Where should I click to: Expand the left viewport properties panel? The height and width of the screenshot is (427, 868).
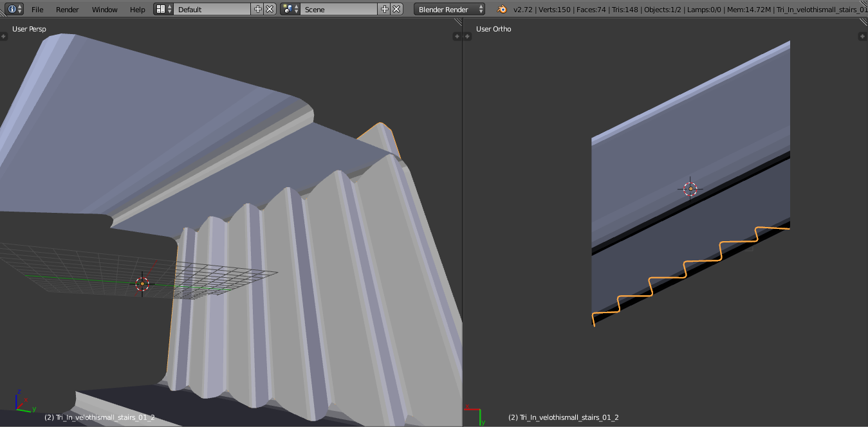coord(457,37)
